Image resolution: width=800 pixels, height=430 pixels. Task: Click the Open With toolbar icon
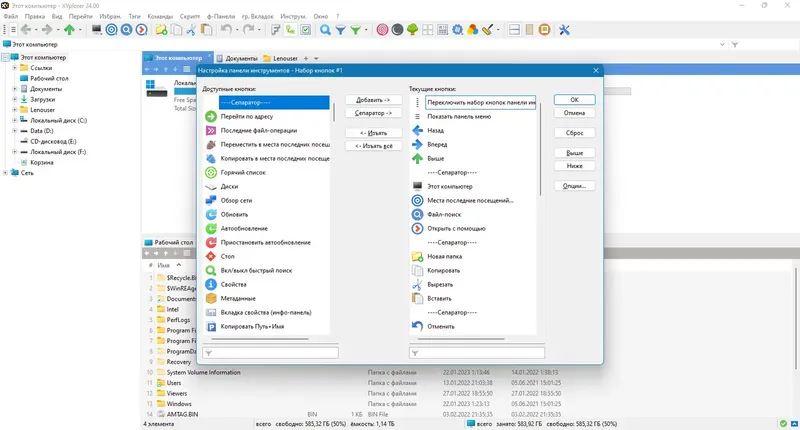142,30
